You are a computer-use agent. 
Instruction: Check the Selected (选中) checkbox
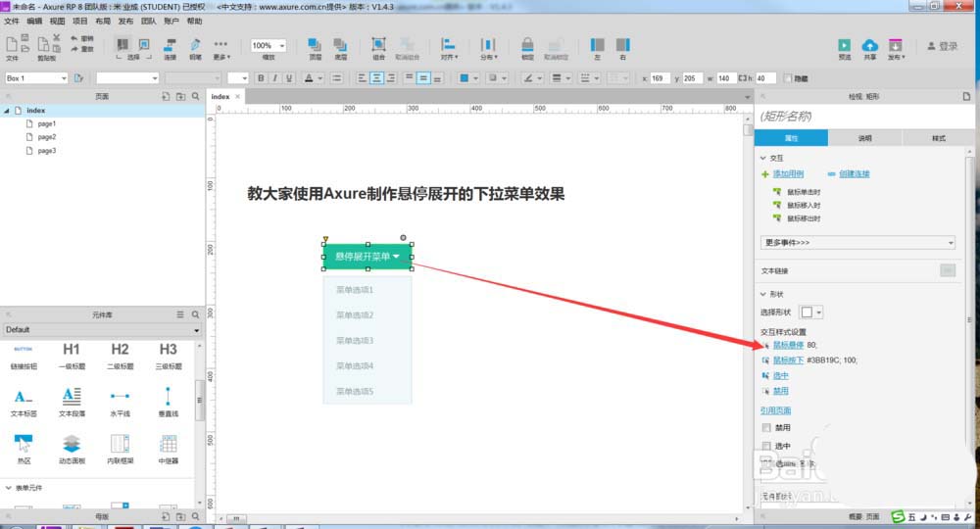pyautogui.click(x=766, y=446)
